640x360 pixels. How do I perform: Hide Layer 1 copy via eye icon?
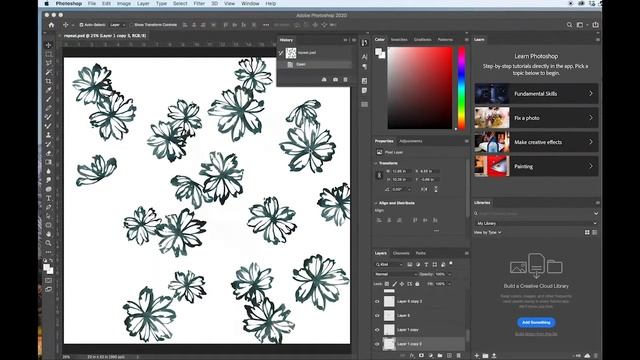pyautogui.click(x=377, y=330)
